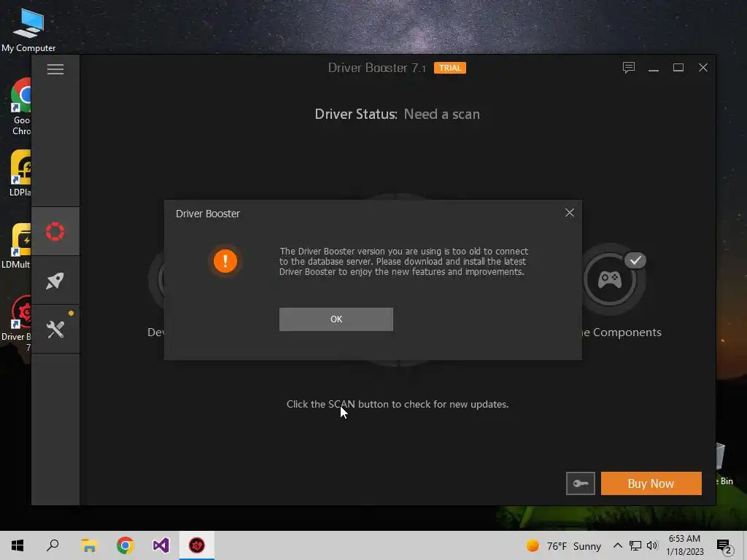Click the 'Need a scan' status text
This screenshot has width=747, height=560.
click(441, 114)
